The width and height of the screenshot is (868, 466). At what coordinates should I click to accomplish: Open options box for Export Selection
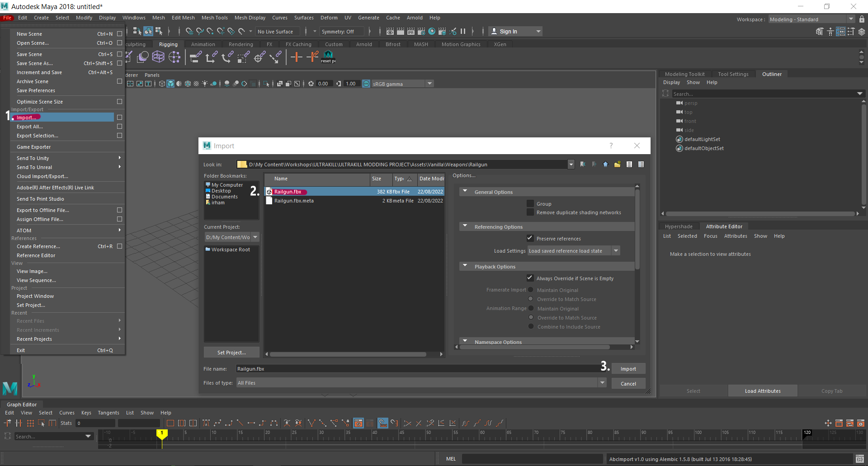point(119,136)
